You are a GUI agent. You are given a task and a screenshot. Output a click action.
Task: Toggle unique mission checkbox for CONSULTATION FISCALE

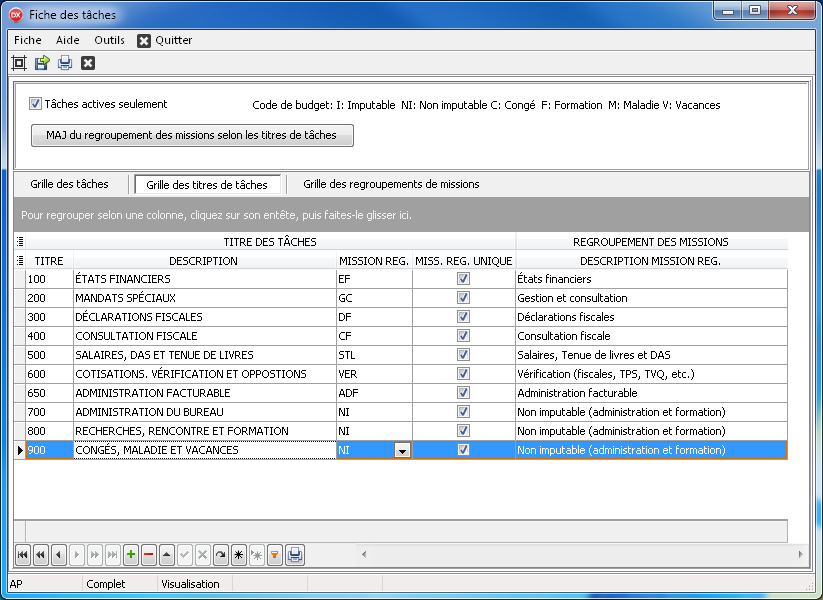[x=463, y=335]
